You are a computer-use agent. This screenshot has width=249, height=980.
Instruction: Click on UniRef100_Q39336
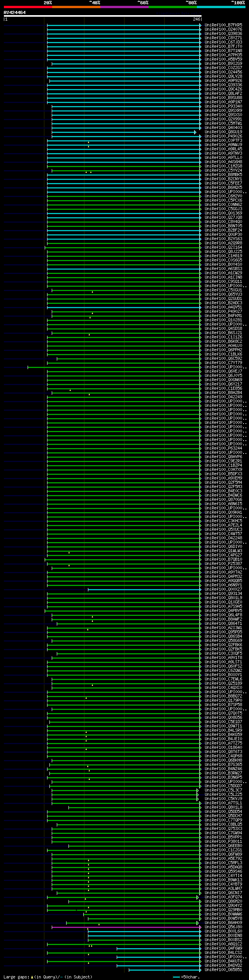point(223,85)
